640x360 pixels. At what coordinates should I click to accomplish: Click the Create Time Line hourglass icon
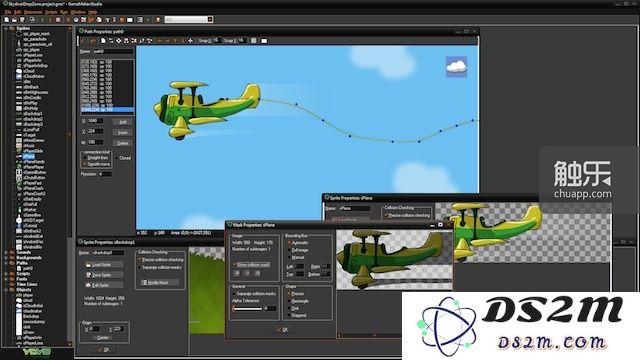114,20
